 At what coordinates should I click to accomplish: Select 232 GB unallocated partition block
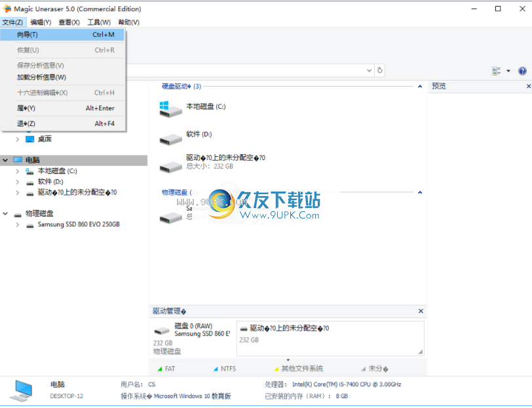[x=330, y=338]
